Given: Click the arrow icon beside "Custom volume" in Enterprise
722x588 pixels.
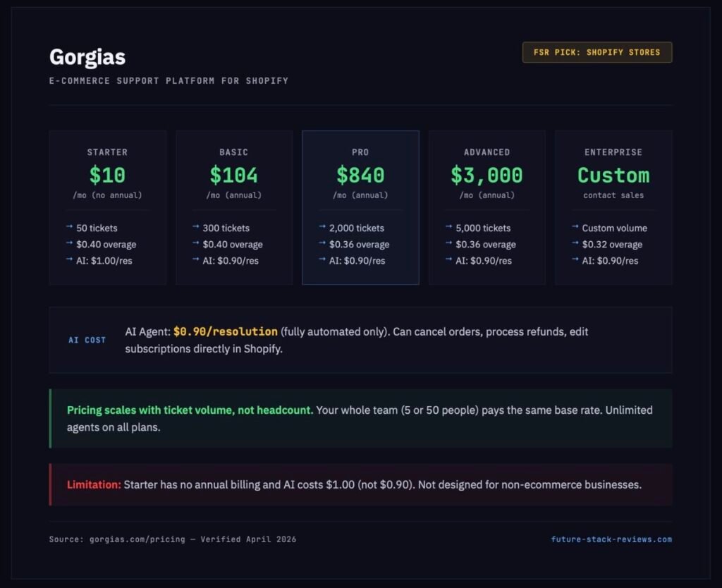Looking at the screenshot, I should point(575,228).
